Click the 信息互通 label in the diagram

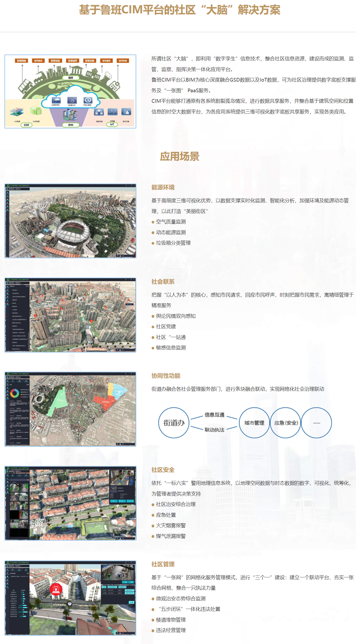(215, 415)
